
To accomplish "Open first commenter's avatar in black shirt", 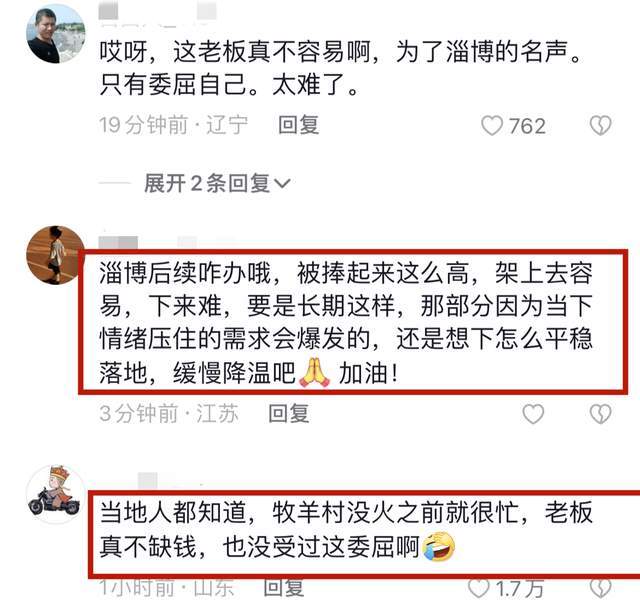I will 56,34.
